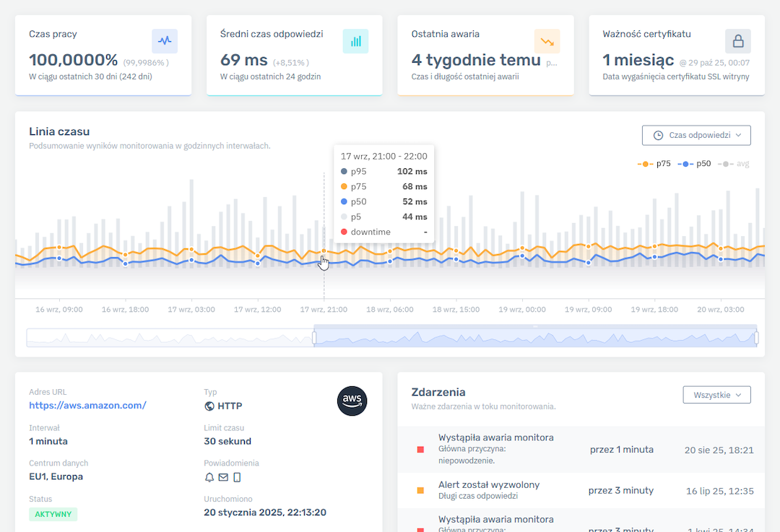This screenshot has width=780, height=532.
Task: Toggle the p50 series in chart legend
Action: (x=695, y=164)
